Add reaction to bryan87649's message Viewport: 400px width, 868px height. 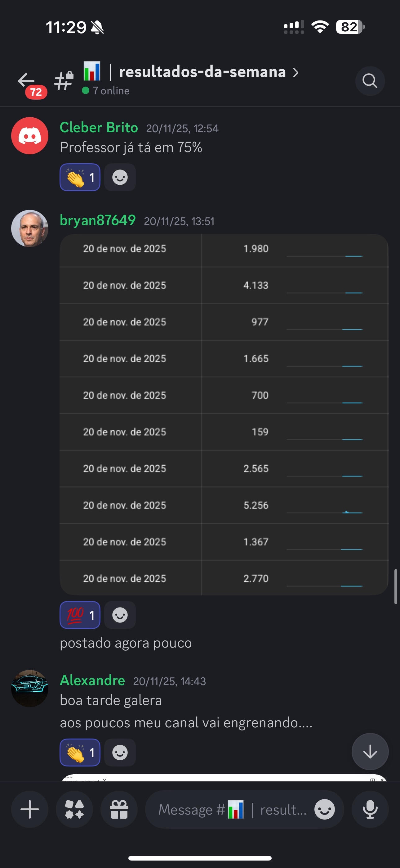click(x=120, y=615)
